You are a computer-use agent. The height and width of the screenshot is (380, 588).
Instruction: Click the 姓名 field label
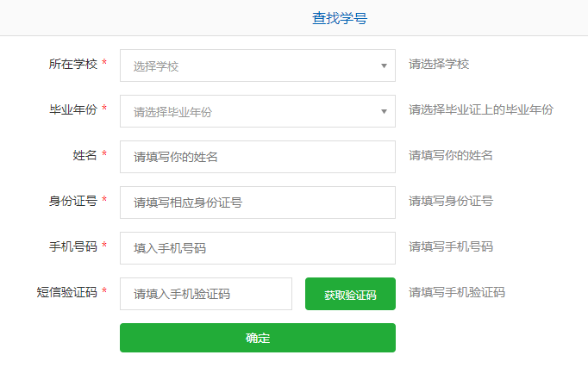[84, 155]
